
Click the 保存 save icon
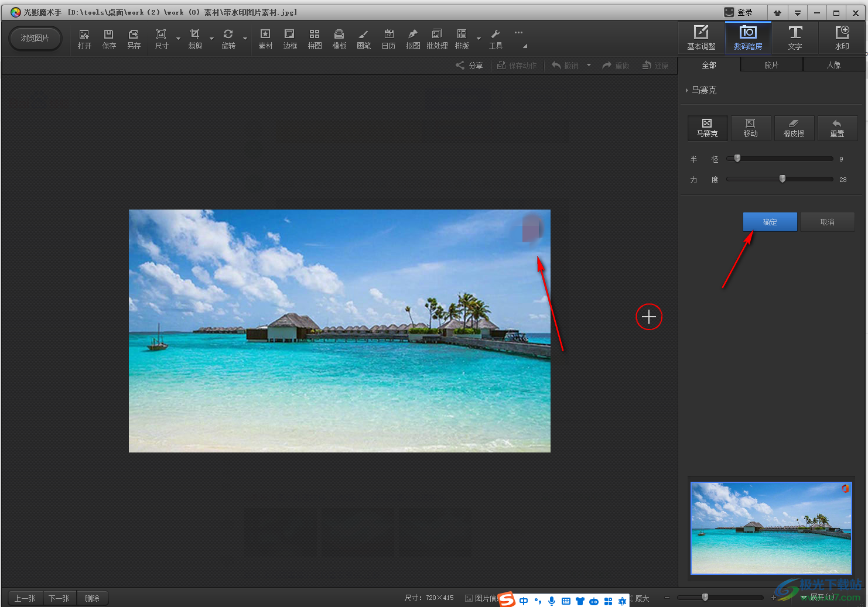(109, 39)
